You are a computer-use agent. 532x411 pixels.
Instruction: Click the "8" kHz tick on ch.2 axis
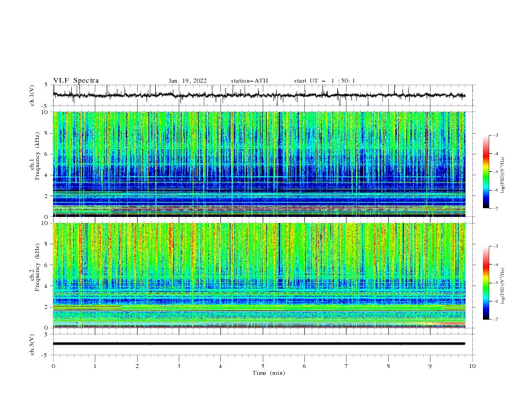point(46,244)
